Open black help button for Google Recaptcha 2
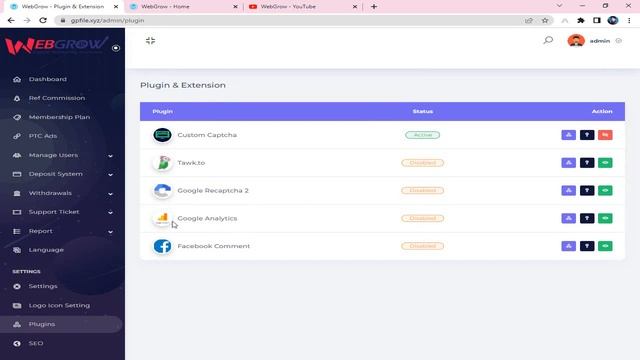Viewport: 640px width, 360px height. (x=587, y=190)
